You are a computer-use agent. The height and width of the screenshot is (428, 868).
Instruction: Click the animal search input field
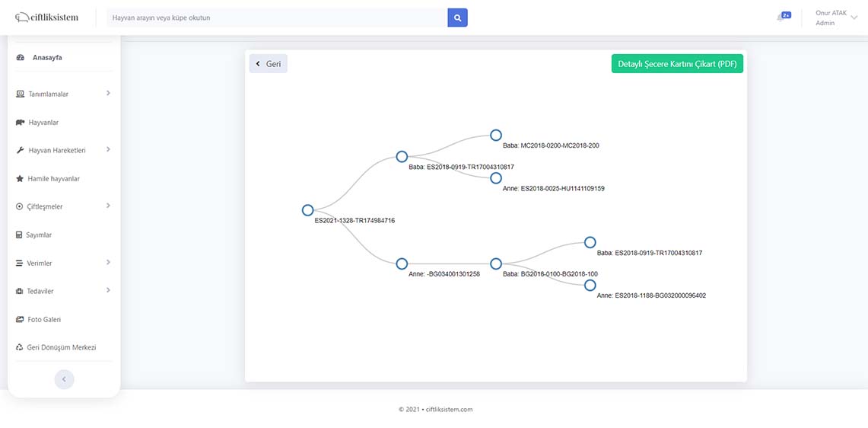click(277, 18)
